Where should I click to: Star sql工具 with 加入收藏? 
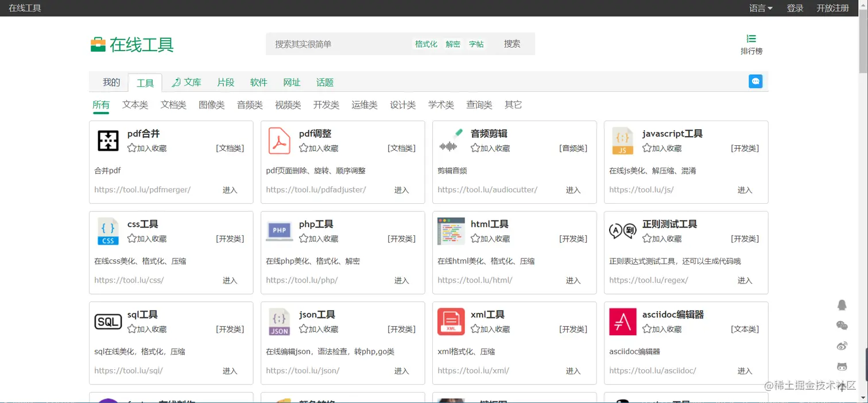point(147,330)
